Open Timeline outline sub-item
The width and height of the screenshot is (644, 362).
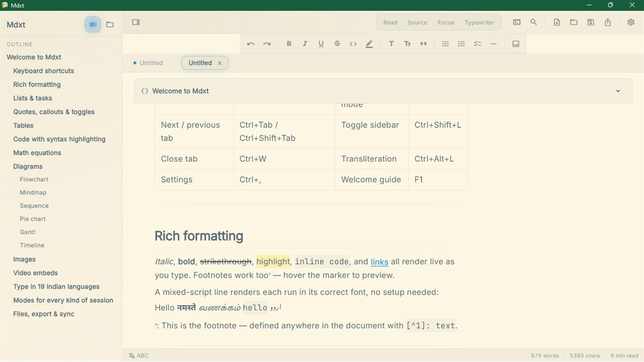(x=32, y=245)
